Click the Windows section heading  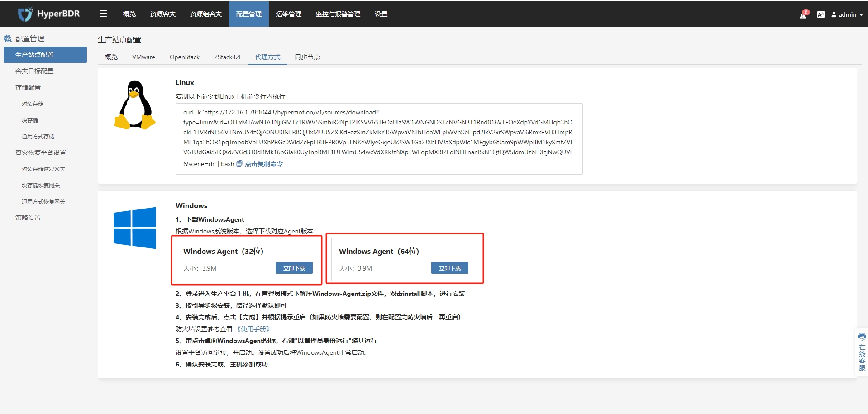click(191, 205)
